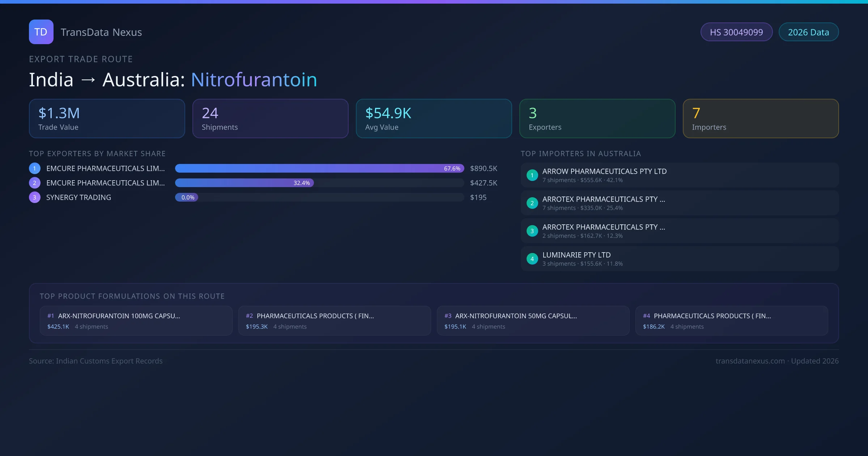Open ARX-Nitrofurantoin 100MG capsule formulation card
The width and height of the screenshot is (868, 456).
pos(136,321)
